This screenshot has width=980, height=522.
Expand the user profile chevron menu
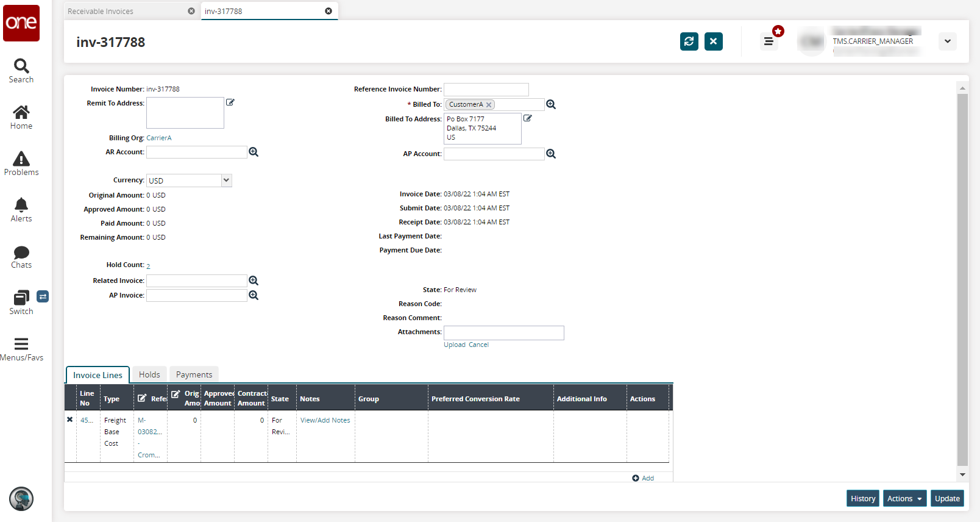(x=947, y=41)
